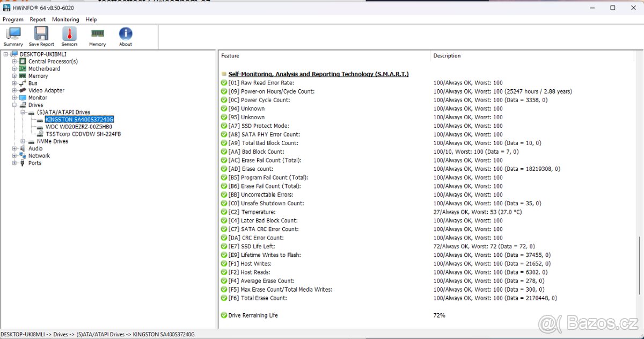Open the Monitoring menu
The height and width of the screenshot is (339, 644).
(65, 19)
